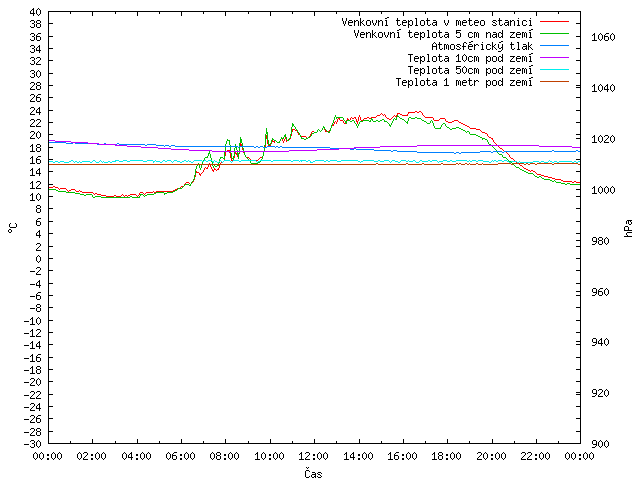Click the '02:00' time axis label
The width and height of the screenshot is (640, 480).
tap(92, 456)
